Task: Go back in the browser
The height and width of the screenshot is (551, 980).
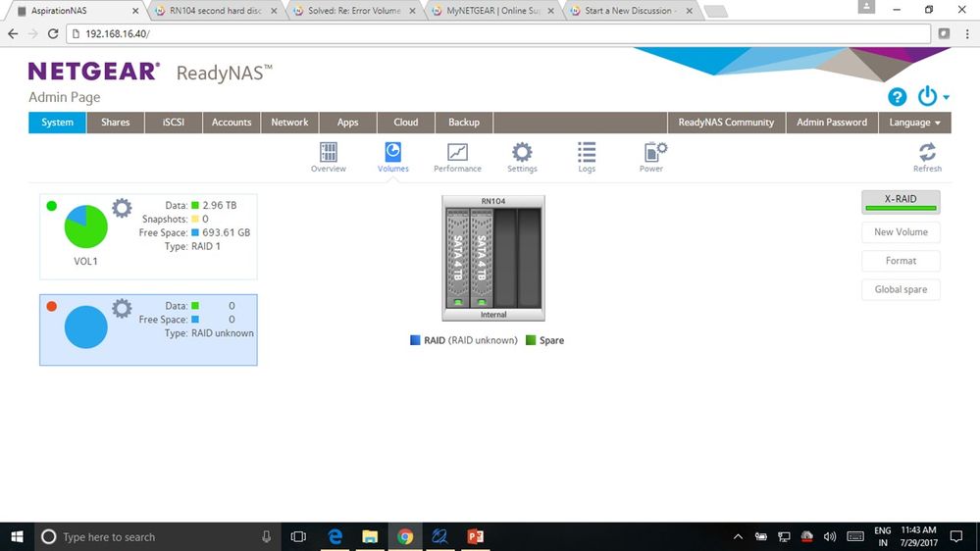Action: pyautogui.click(x=13, y=33)
